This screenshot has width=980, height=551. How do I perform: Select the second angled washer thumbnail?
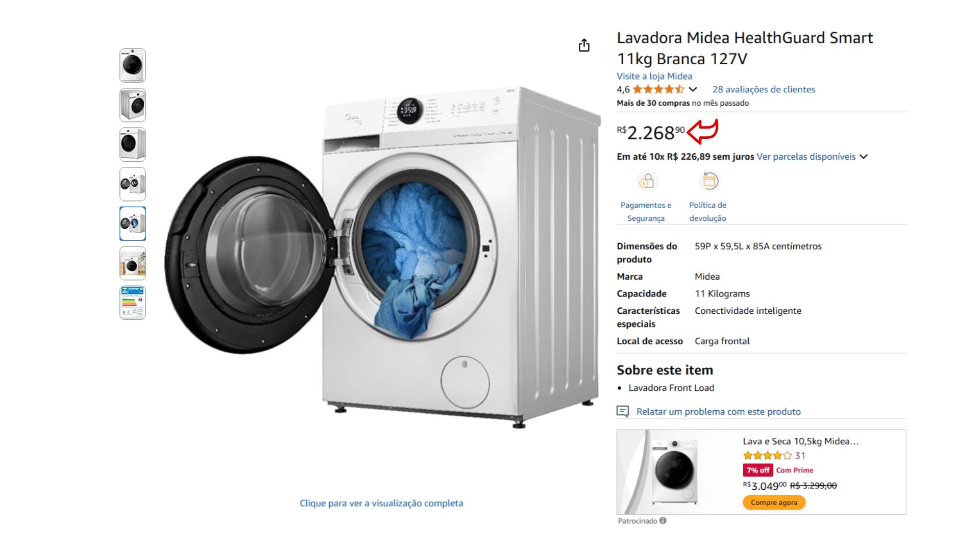[x=133, y=105]
